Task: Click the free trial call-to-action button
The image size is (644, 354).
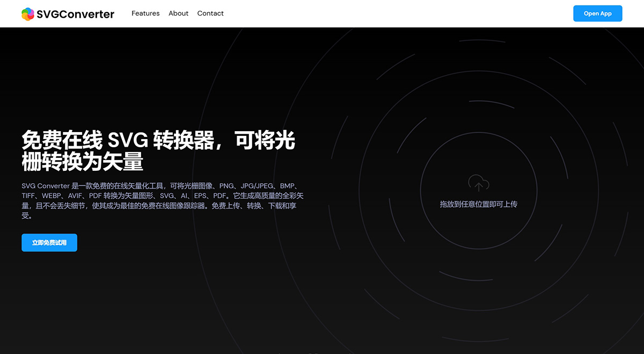Action: (49, 242)
